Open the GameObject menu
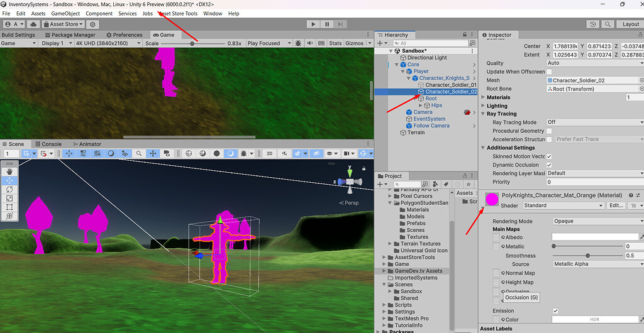644x333 pixels. (x=65, y=13)
